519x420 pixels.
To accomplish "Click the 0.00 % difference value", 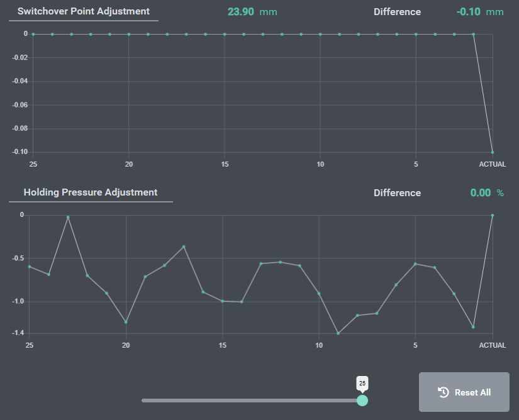I will pos(486,193).
